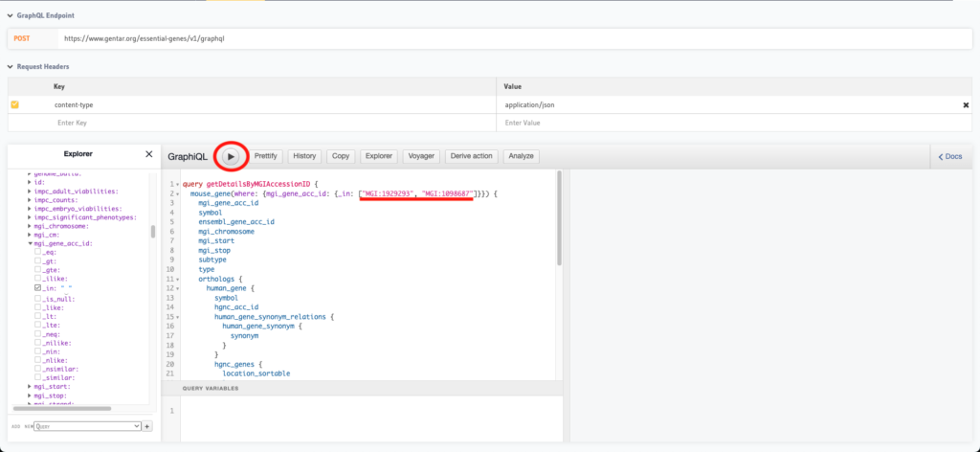Open the Query type dropdown
980x452 pixels.
coord(87,426)
